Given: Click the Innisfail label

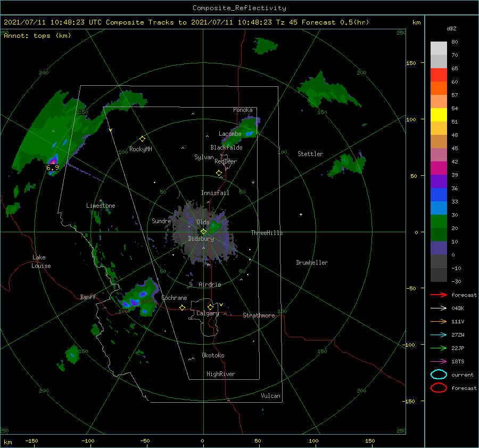Looking at the screenshot, I should tap(215, 193).
